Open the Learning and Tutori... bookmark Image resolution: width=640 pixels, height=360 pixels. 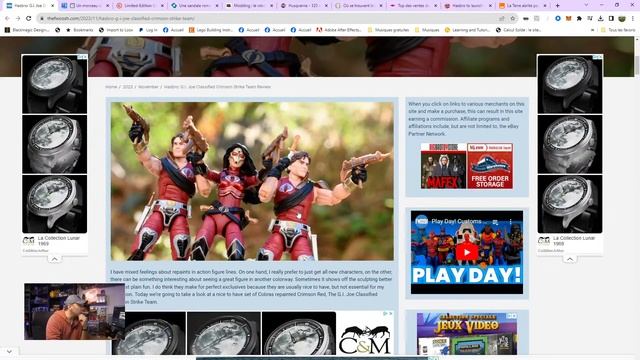pos(468,30)
